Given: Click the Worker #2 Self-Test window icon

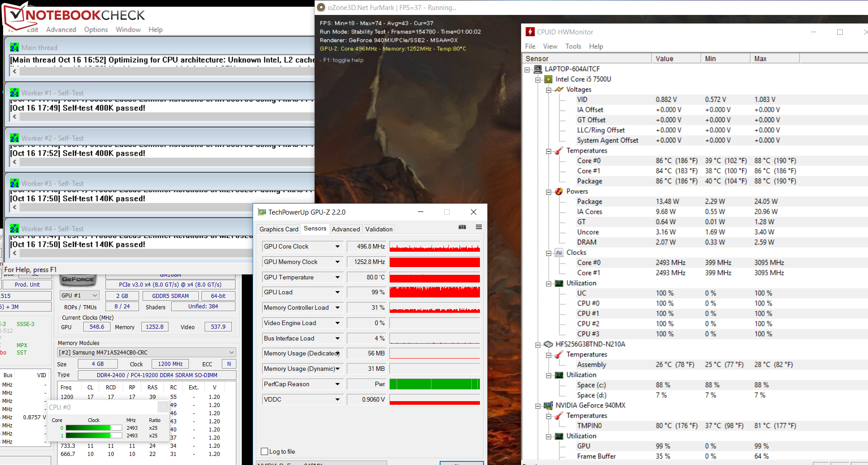Looking at the screenshot, I should coord(14,138).
